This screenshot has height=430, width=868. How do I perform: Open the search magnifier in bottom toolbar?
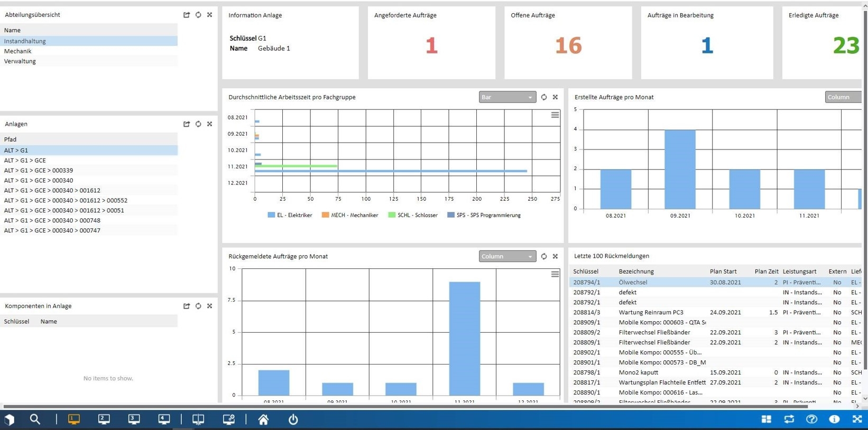[x=35, y=419]
